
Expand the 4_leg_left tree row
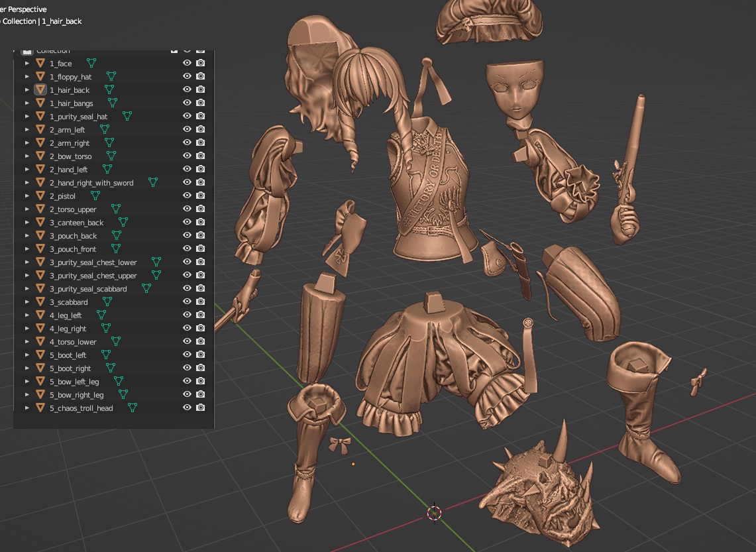(27, 315)
